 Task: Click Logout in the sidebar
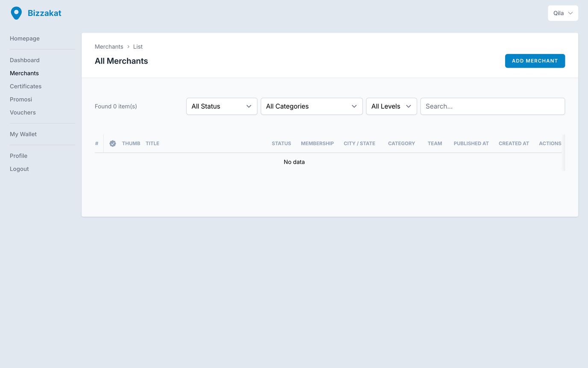tap(19, 169)
